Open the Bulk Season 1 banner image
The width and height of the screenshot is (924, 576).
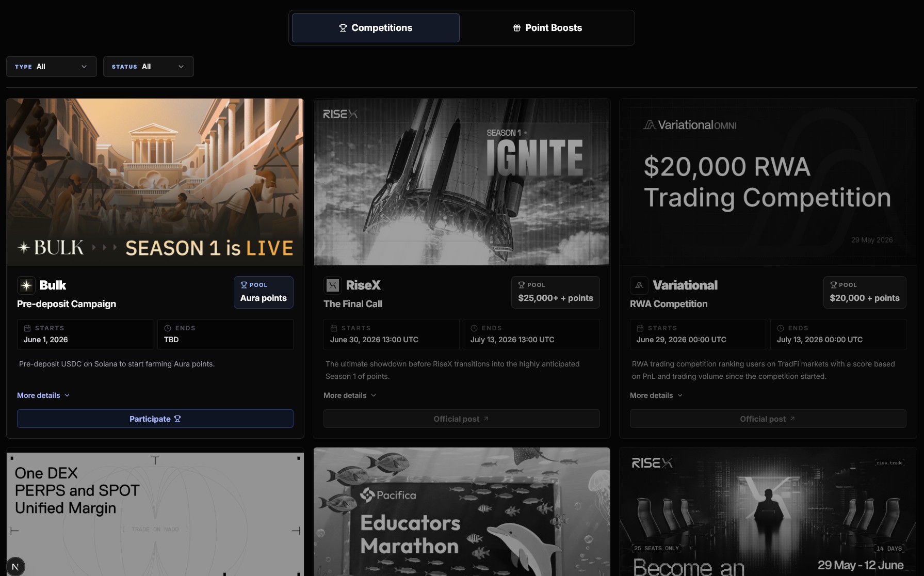[x=155, y=182]
